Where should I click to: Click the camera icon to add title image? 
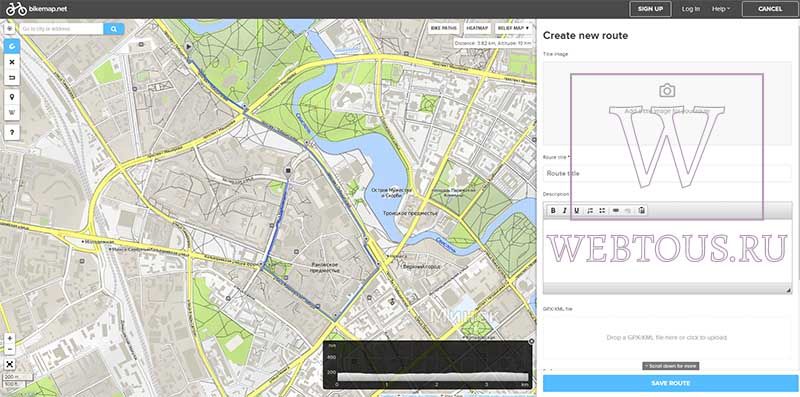tap(667, 91)
